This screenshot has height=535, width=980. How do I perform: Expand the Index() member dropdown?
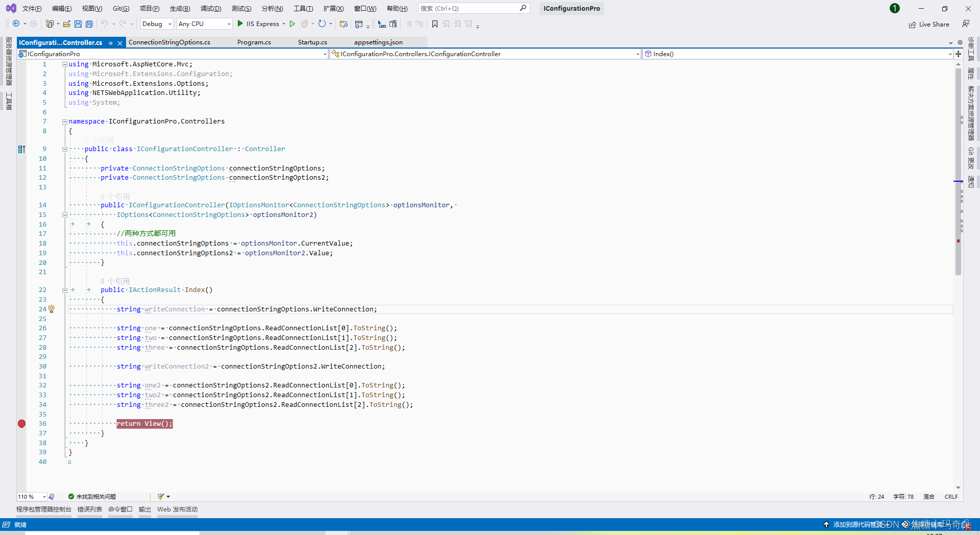(x=949, y=54)
